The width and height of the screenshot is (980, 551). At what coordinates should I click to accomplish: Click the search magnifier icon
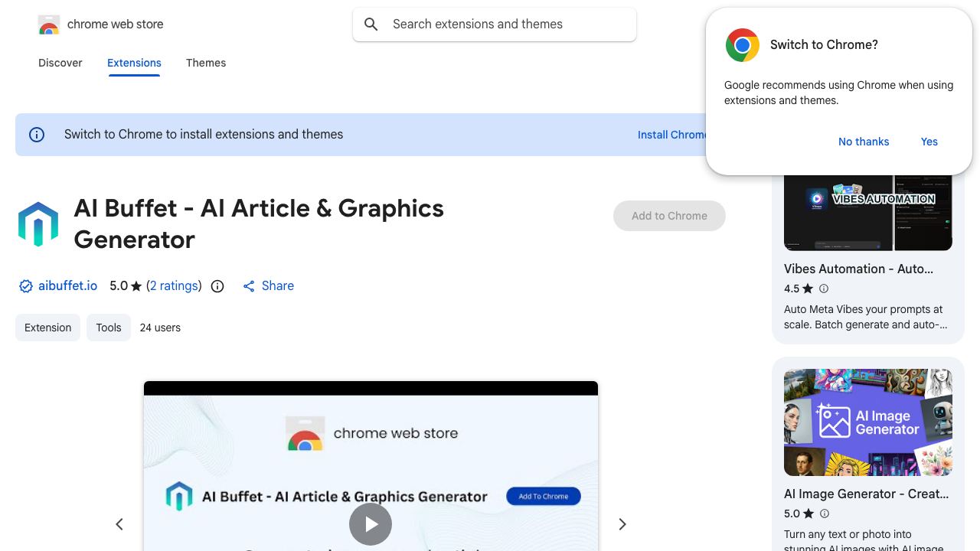pyautogui.click(x=371, y=24)
